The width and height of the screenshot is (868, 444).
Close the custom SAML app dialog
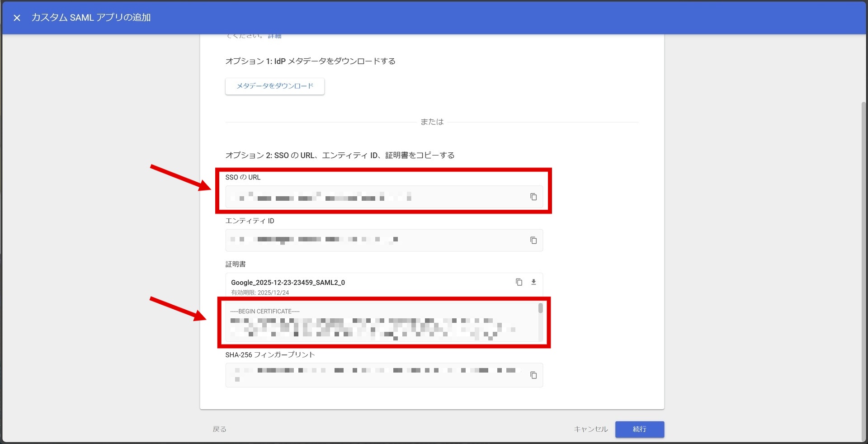17,18
